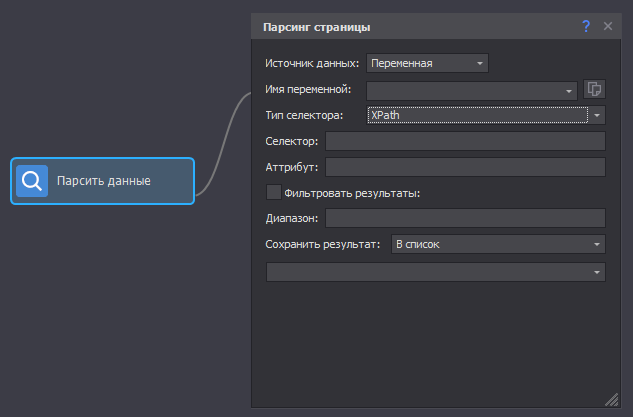Open the Тип селектора XPath dropdown
This screenshot has width=633, height=417.
coord(597,116)
